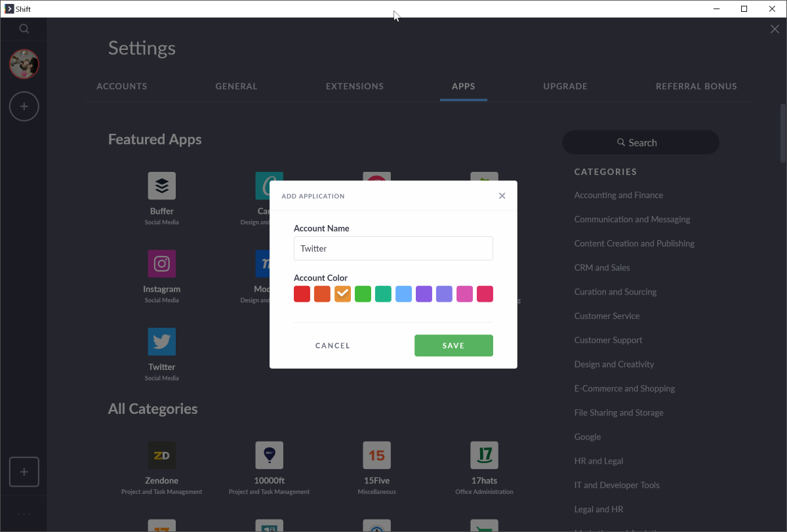The image size is (787, 532).
Task: Select the Design and Creativity category
Action: point(614,364)
